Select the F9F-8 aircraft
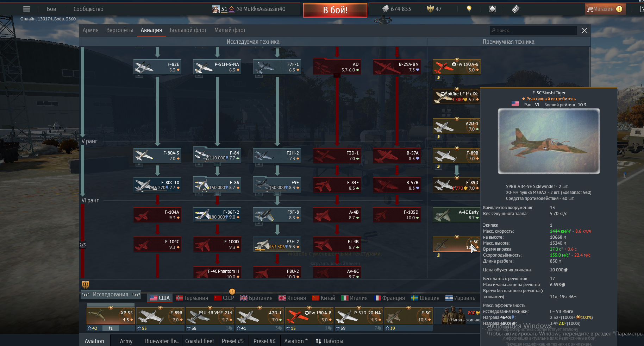The width and height of the screenshot is (644, 346). [x=277, y=215]
